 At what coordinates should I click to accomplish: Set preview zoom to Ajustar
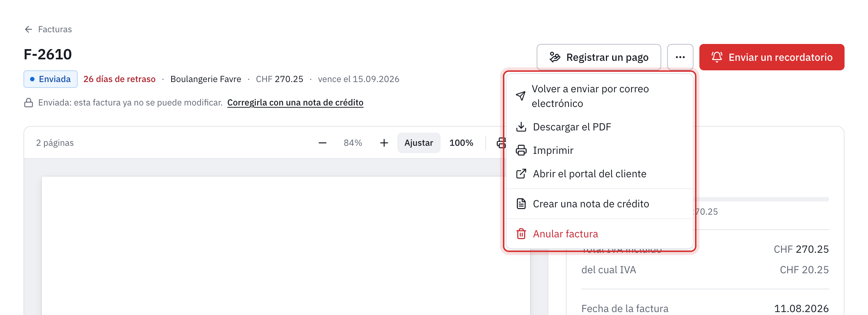point(419,143)
